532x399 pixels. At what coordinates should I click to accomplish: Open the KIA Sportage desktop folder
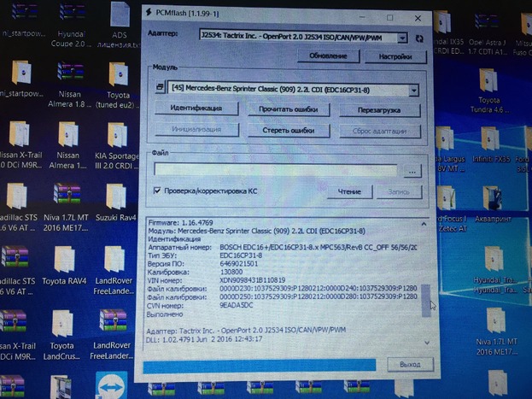(116, 138)
